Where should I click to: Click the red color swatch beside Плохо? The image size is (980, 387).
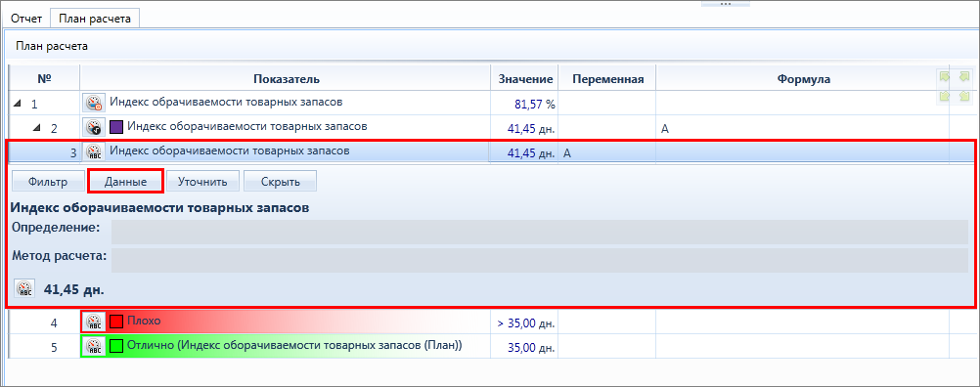click(x=116, y=322)
